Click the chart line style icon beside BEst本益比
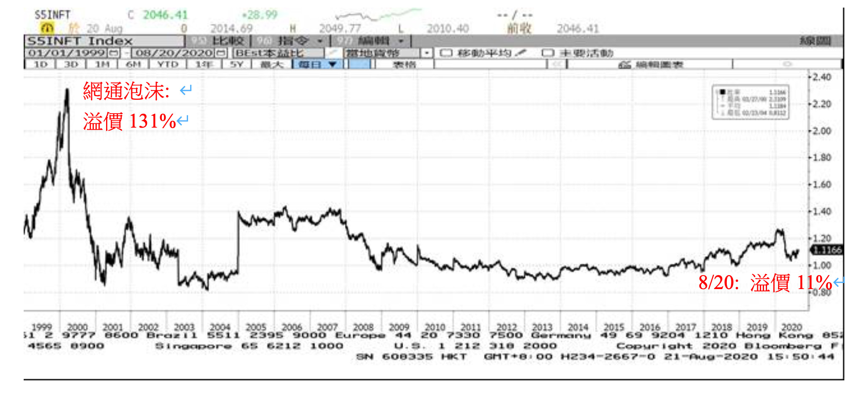The width and height of the screenshot is (868, 404). click(333, 53)
